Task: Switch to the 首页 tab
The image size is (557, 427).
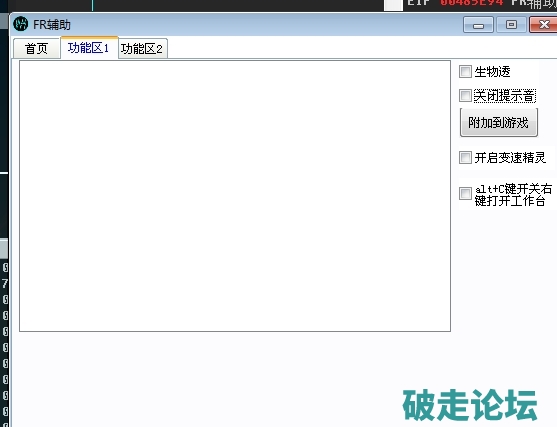Action: 37,48
